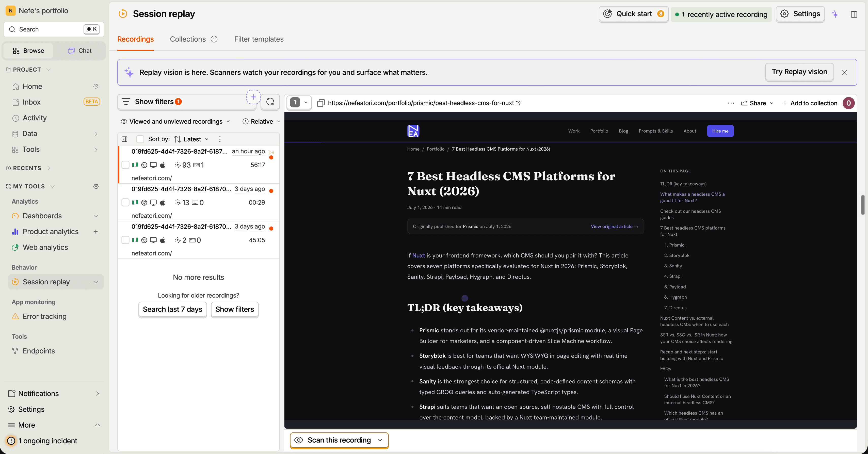Open the Relative time dropdown
This screenshot has height=454, width=868.
[261, 122]
